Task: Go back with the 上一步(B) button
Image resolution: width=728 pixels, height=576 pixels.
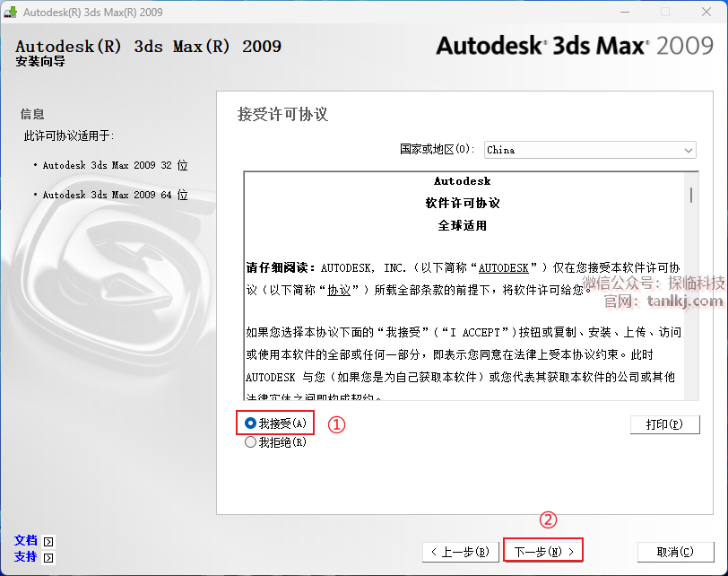Action: [x=460, y=552]
